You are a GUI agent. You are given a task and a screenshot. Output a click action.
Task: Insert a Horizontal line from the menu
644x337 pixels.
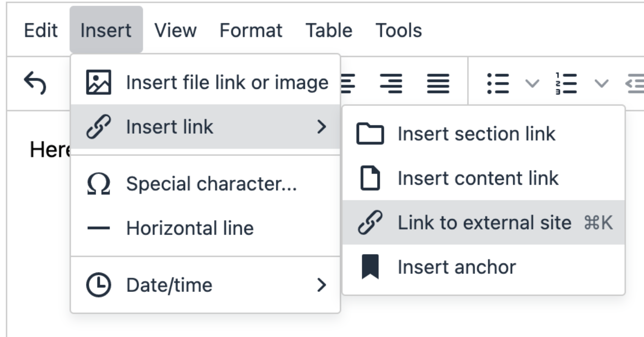pos(190,228)
